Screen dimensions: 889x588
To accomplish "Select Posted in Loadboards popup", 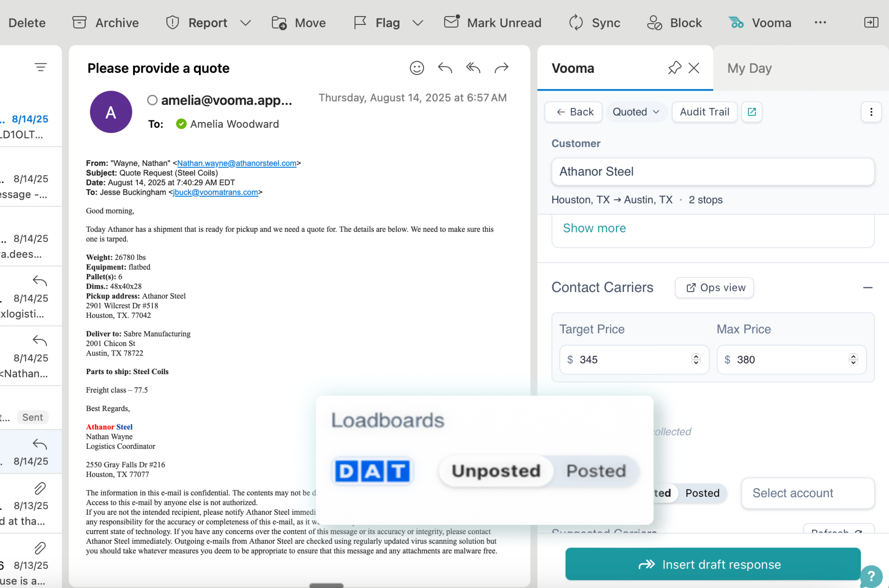I will click(x=596, y=471).
